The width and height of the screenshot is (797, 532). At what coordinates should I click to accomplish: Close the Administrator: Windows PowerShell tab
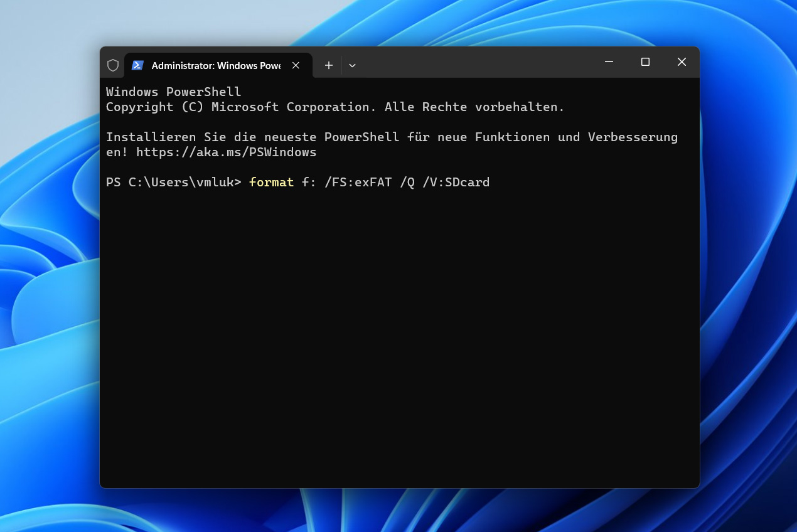tap(296, 65)
